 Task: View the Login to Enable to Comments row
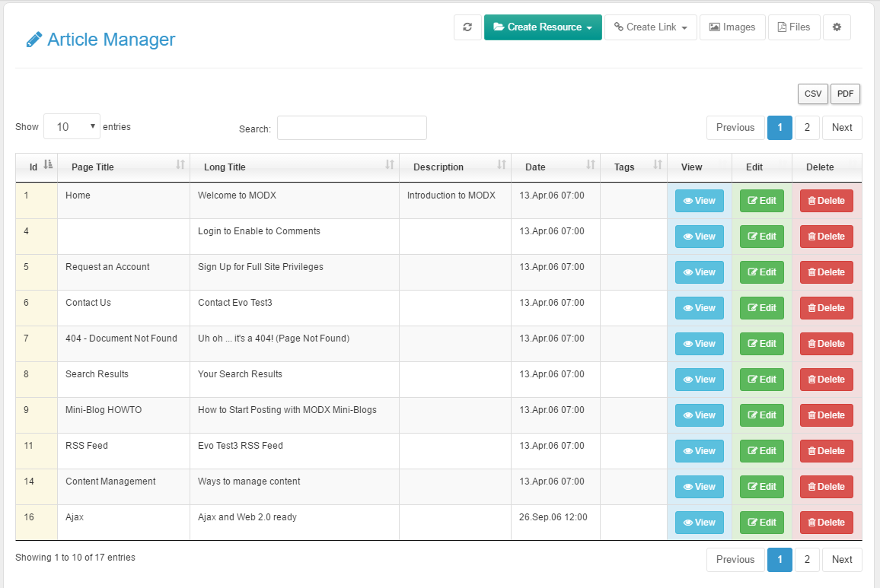pyautogui.click(x=700, y=237)
